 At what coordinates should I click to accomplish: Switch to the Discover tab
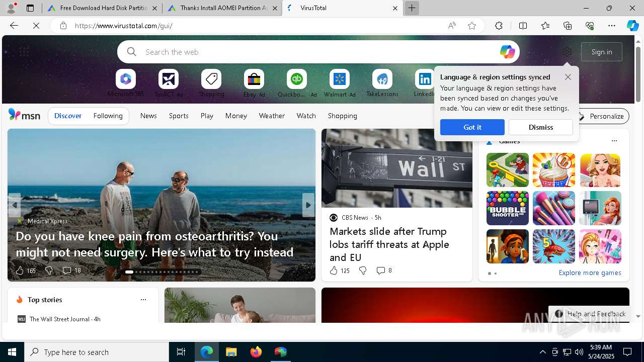pyautogui.click(x=68, y=116)
